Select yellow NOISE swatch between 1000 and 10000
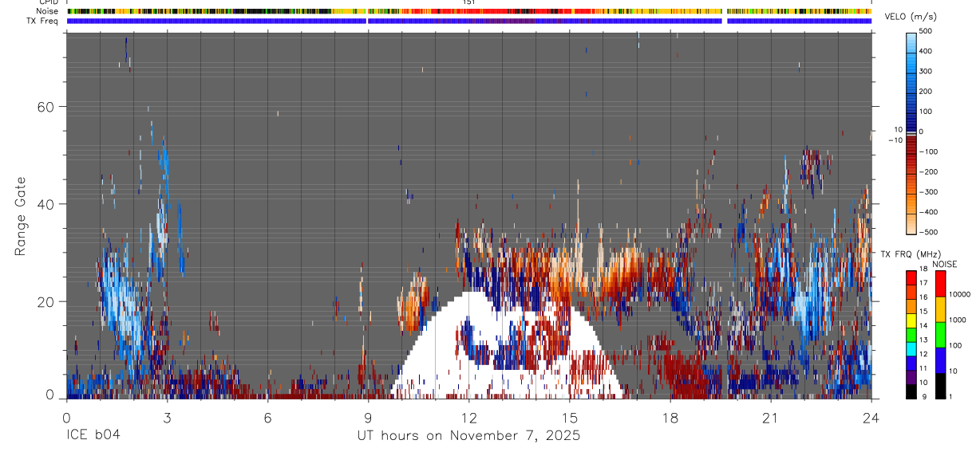 point(940,309)
